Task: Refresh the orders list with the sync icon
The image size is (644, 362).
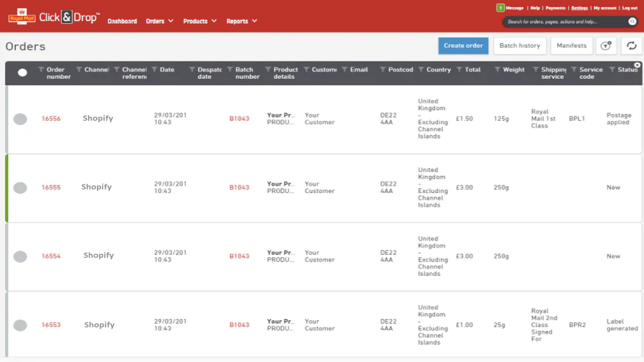Action: (631, 45)
